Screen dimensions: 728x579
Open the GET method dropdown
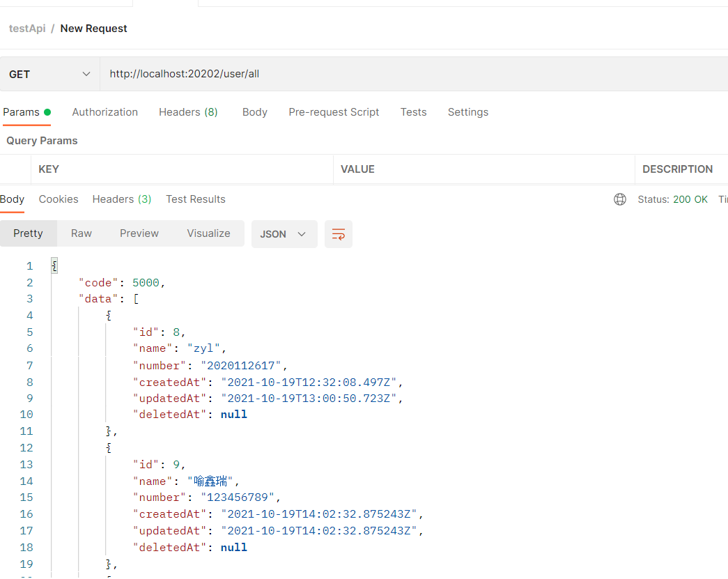tap(50, 74)
